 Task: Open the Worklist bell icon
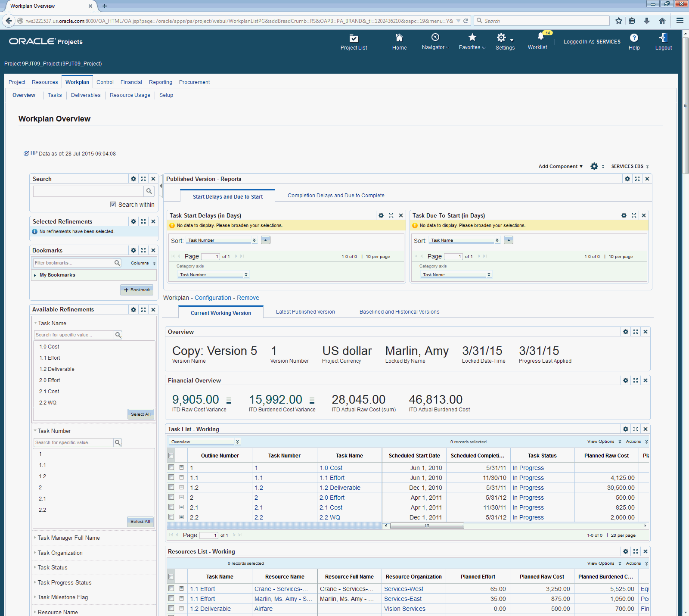coord(540,37)
